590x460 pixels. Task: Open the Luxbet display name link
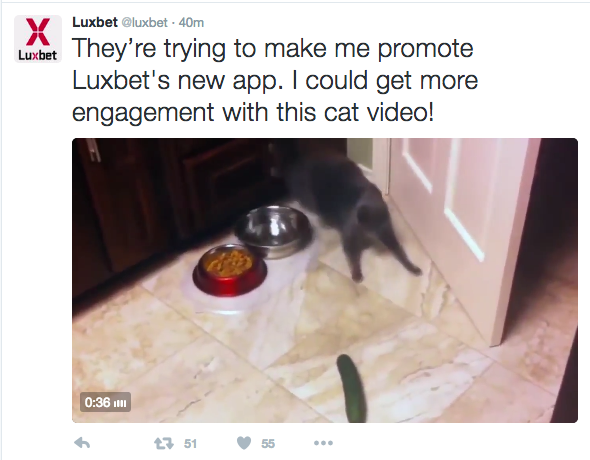[95, 22]
